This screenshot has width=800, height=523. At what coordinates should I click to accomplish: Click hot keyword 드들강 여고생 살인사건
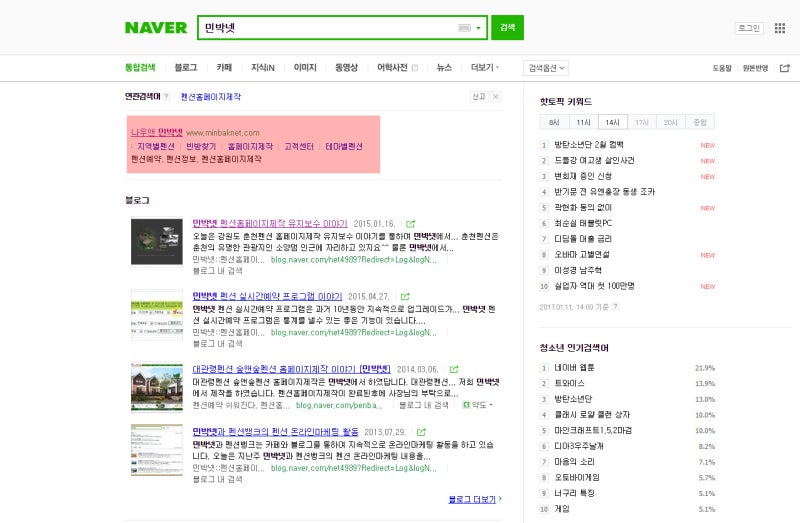pos(594,160)
